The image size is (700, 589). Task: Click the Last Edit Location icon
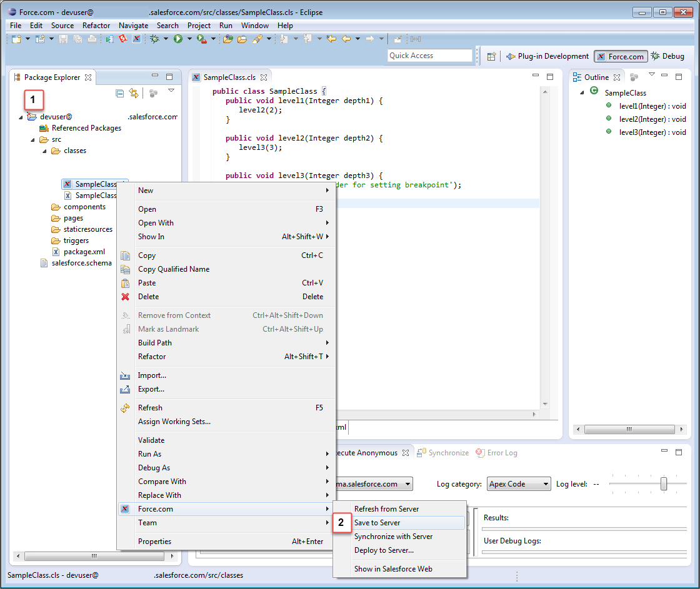331,39
